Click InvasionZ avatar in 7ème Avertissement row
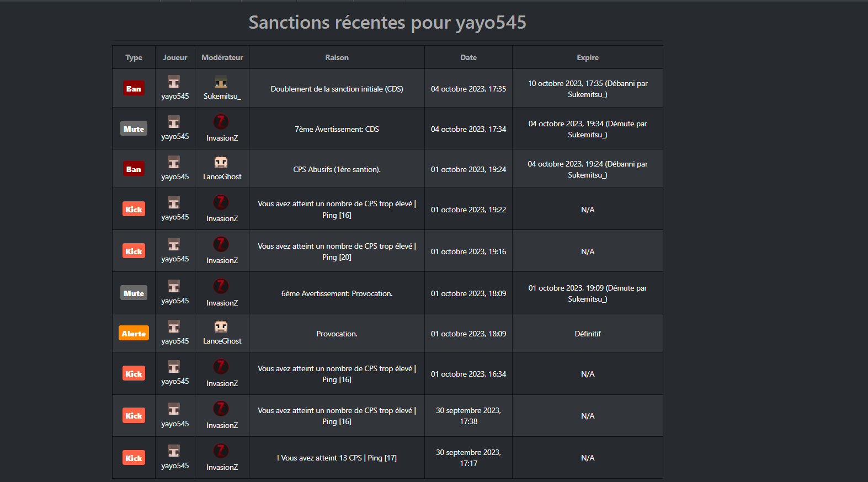The image size is (868, 482). click(221, 121)
